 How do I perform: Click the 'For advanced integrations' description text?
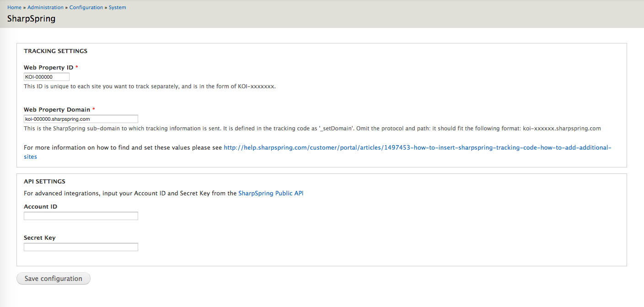click(164, 193)
